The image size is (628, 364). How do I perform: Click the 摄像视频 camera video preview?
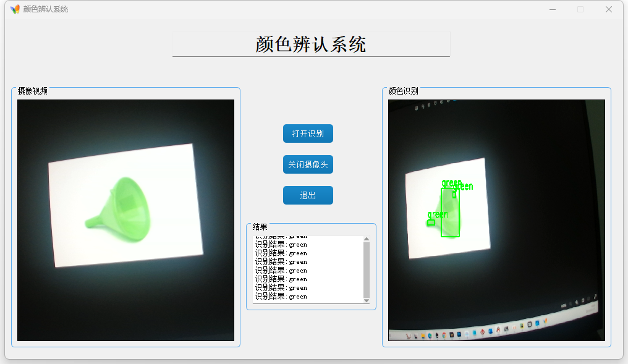pyautogui.click(x=125, y=220)
